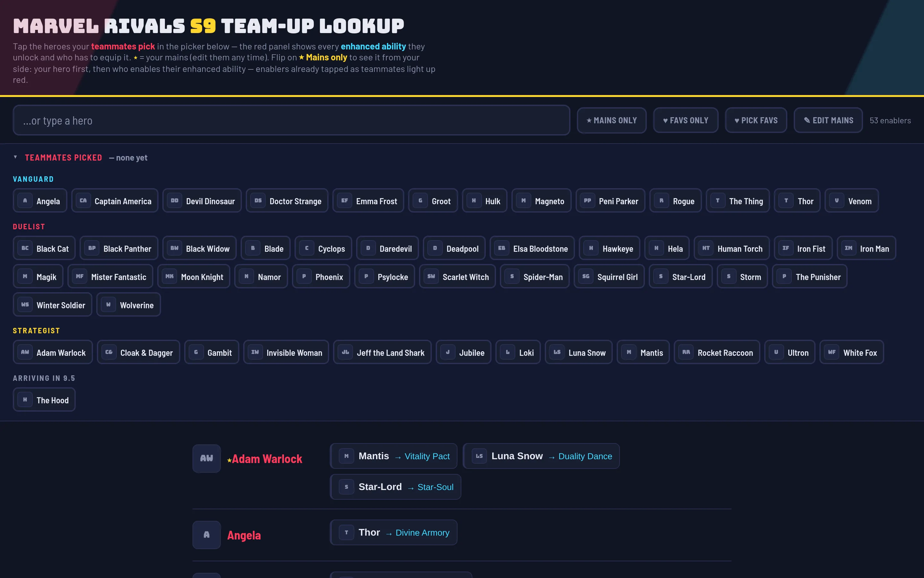This screenshot has height=578, width=924.
Task: Select Rocket Raccoon hero chip
Action: click(717, 352)
